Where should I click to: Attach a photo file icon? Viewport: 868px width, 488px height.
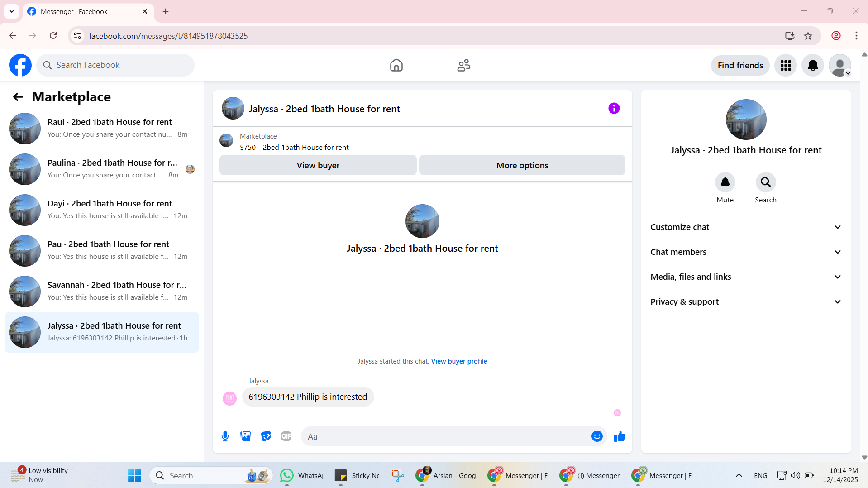point(245,436)
